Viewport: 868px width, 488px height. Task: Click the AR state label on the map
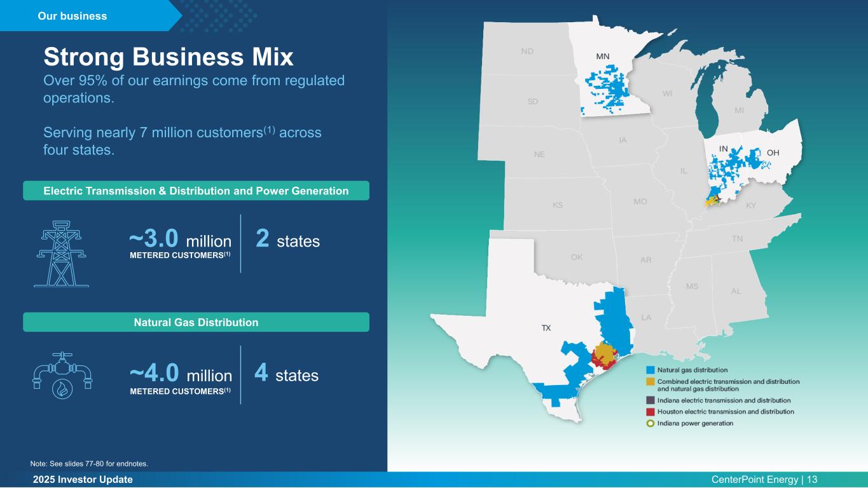coord(645,260)
